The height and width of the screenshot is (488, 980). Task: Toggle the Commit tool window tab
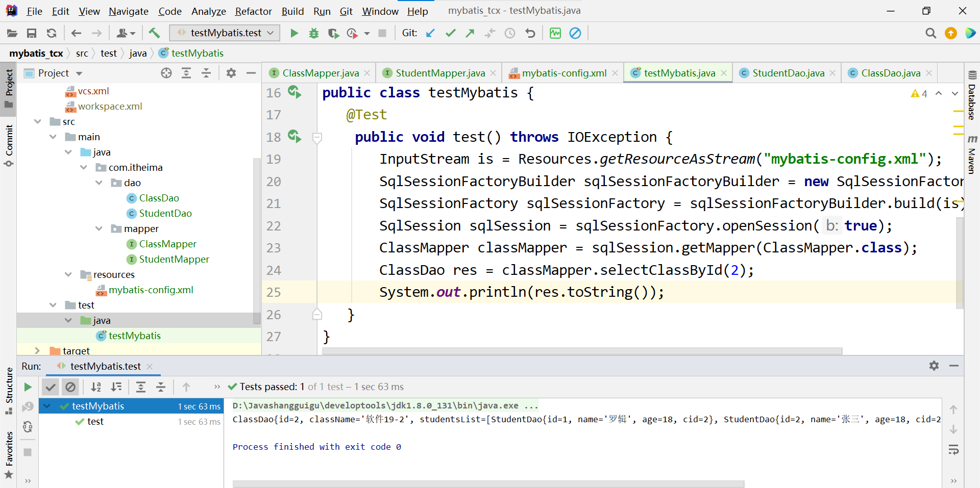click(x=9, y=145)
